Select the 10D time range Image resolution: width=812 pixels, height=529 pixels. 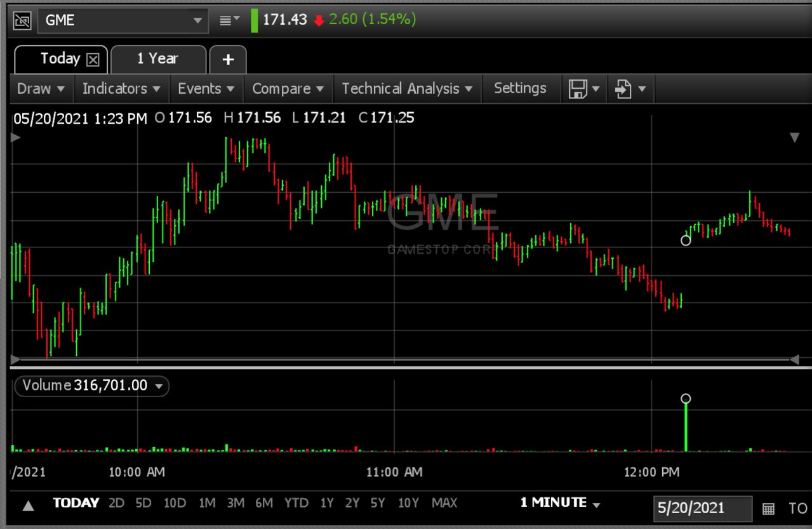click(175, 503)
